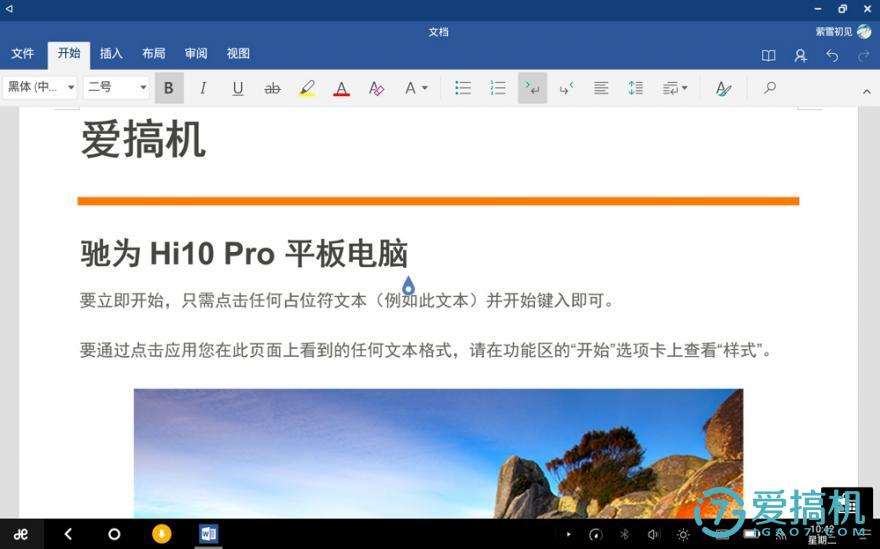Open the font size 二号 dropdown

pos(116,88)
